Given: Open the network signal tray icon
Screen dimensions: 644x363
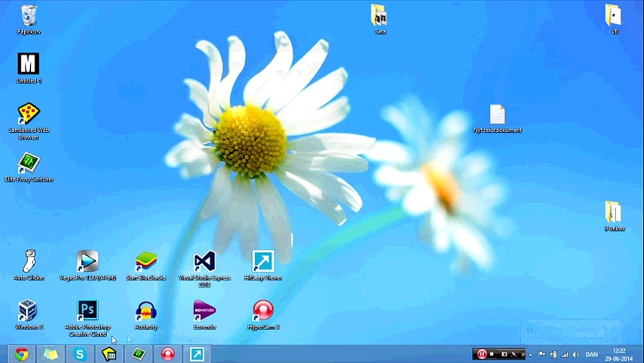Looking at the screenshot, I should click(564, 354).
